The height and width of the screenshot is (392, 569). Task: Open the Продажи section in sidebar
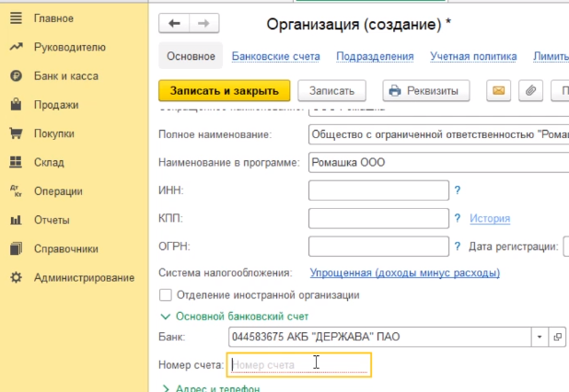coord(56,105)
